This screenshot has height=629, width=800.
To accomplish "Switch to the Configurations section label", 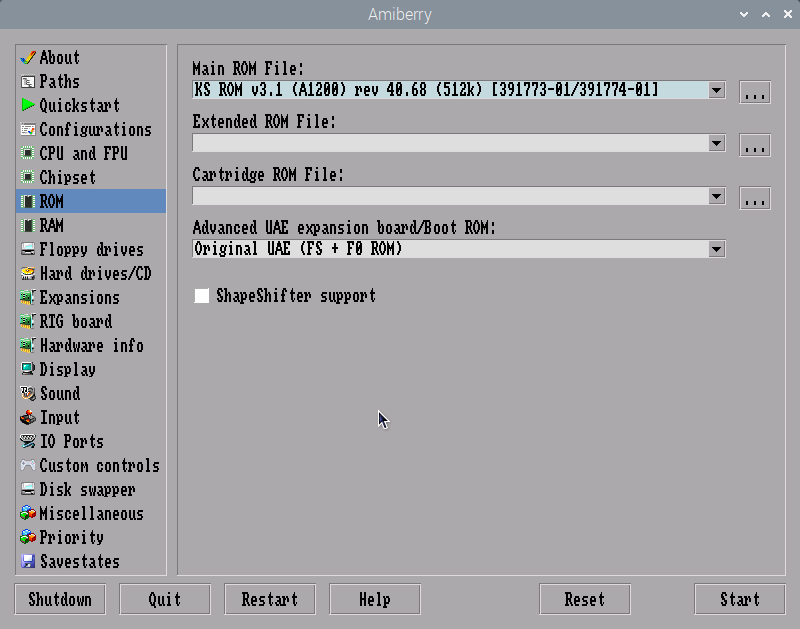I will click(95, 130).
